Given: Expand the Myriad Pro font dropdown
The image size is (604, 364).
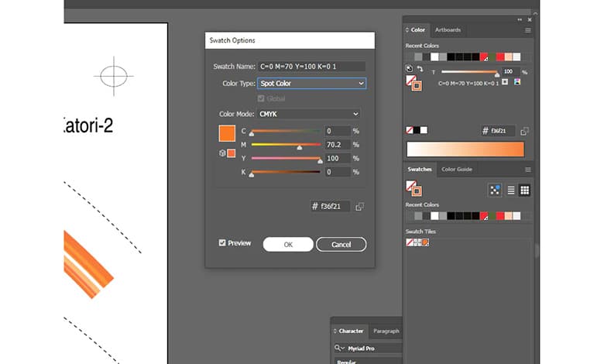Looking at the screenshot, I should tap(369, 349).
